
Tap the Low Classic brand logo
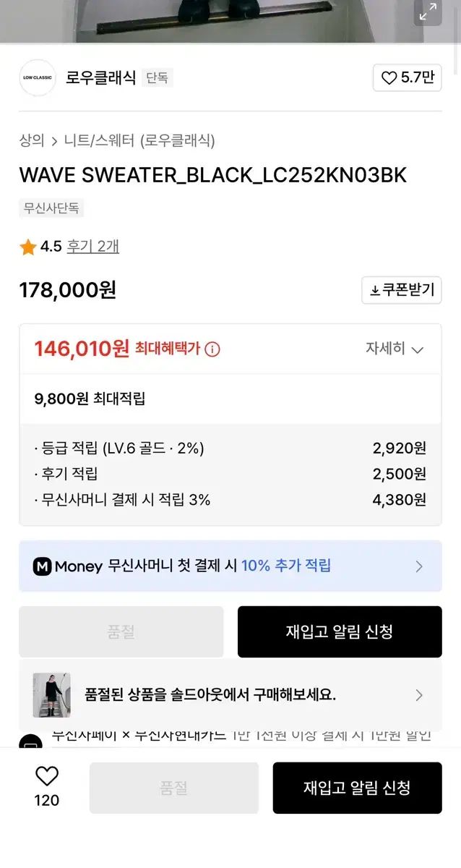click(x=38, y=77)
